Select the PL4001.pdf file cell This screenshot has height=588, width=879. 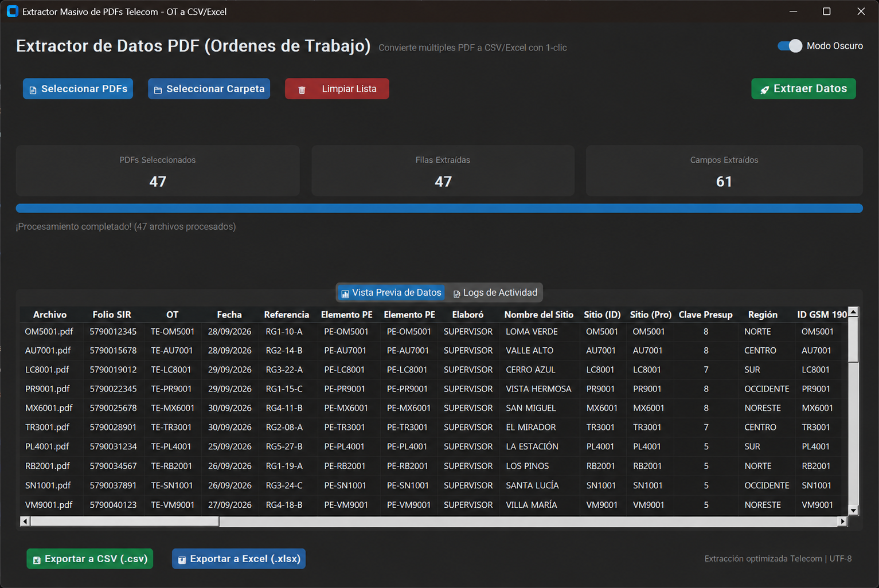47,446
